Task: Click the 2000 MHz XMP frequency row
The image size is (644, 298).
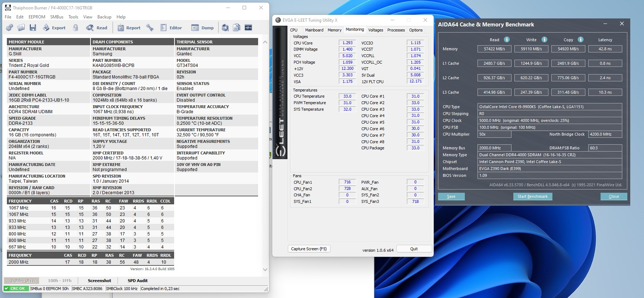Action: pos(90,262)
